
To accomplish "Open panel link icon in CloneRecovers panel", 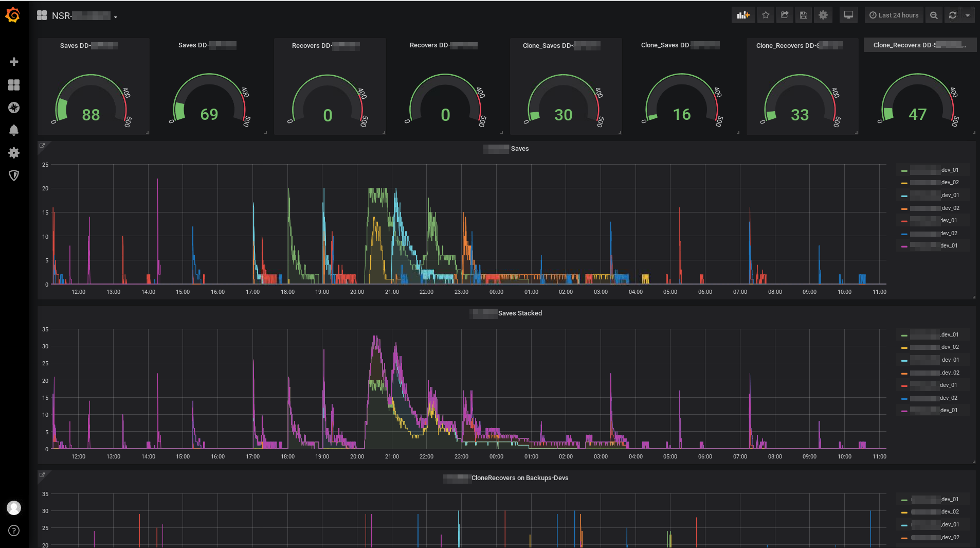I will (42, 475).
